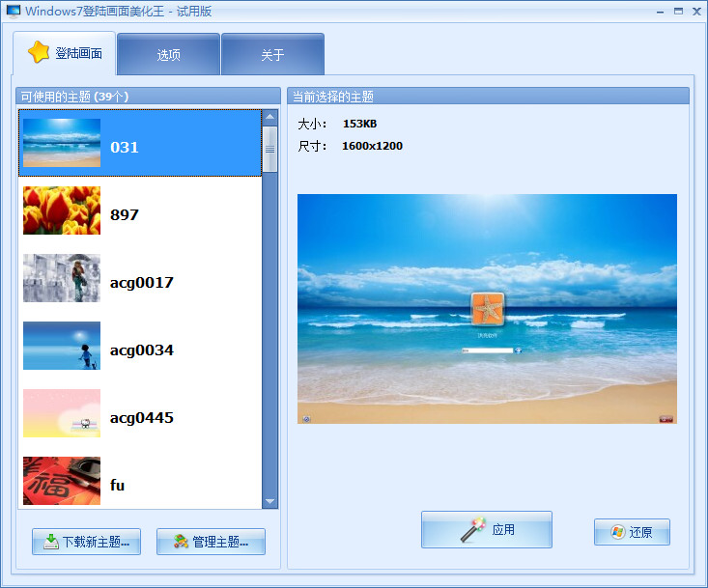Maximize the window

[x=678, y=12]
